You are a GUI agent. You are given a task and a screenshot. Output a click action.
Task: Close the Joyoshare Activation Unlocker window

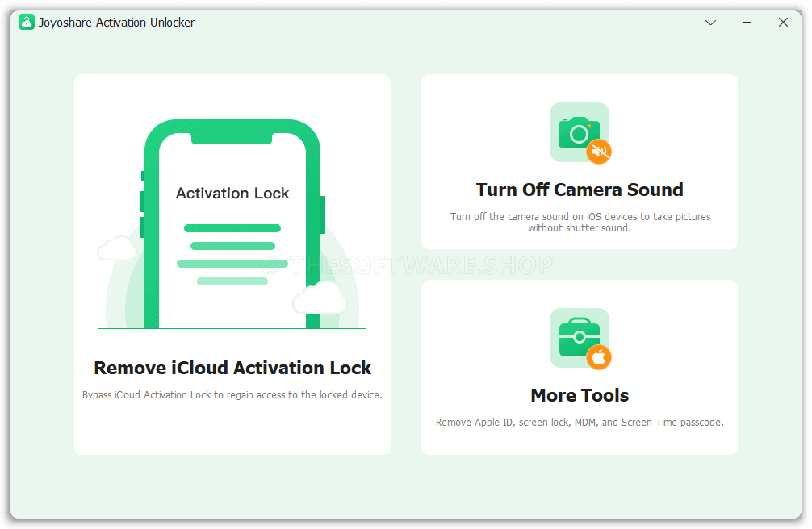783,23
